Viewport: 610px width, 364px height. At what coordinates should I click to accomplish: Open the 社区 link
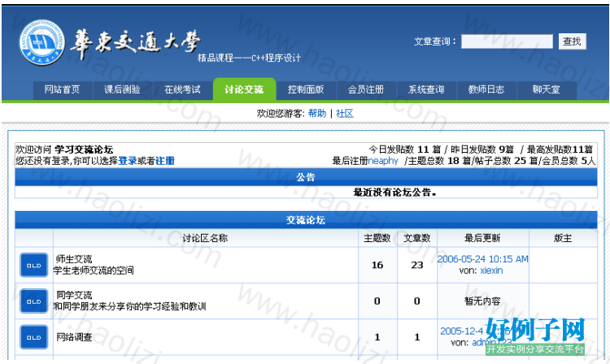pyautogui.click(x=345, y=114)
